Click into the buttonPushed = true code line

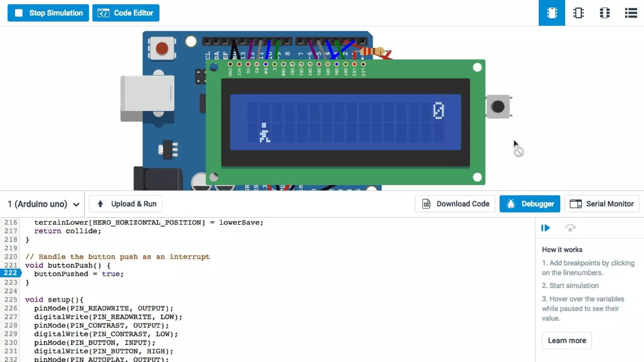click(x=79, y=274)
